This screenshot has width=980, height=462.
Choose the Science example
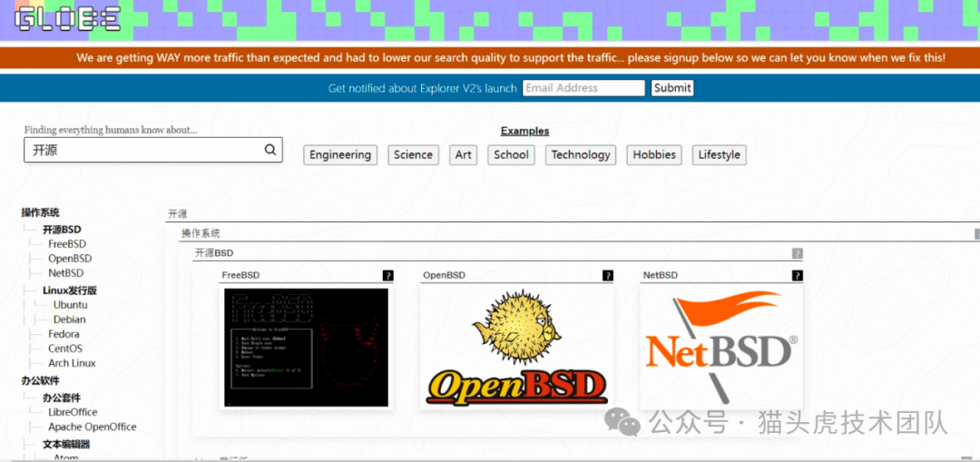point(413,155)
